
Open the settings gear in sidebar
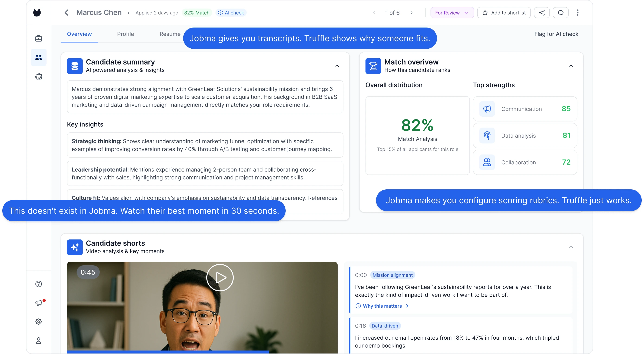click(x=38, y=322)
